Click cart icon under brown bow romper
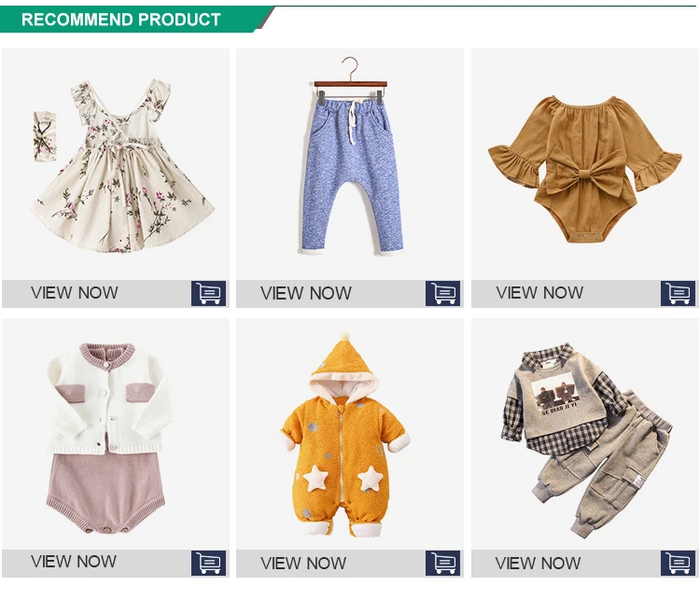Screen dimensions: 700x600 678,293
